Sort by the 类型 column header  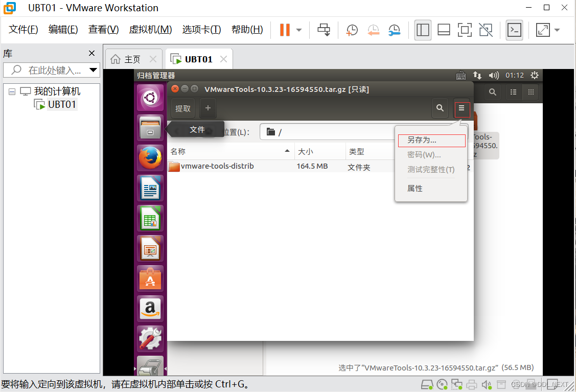point(370,151)
